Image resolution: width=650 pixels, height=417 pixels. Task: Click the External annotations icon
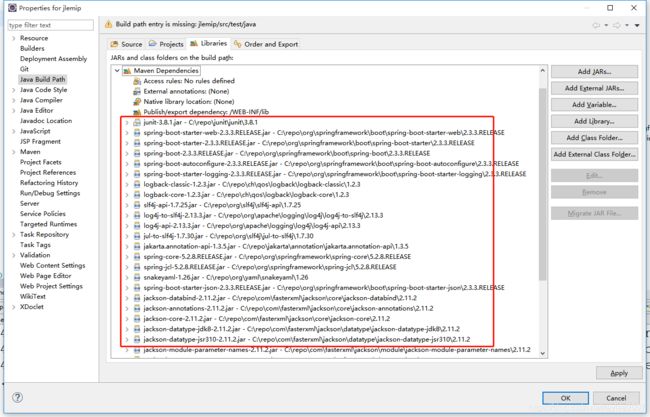click(137, 92)
